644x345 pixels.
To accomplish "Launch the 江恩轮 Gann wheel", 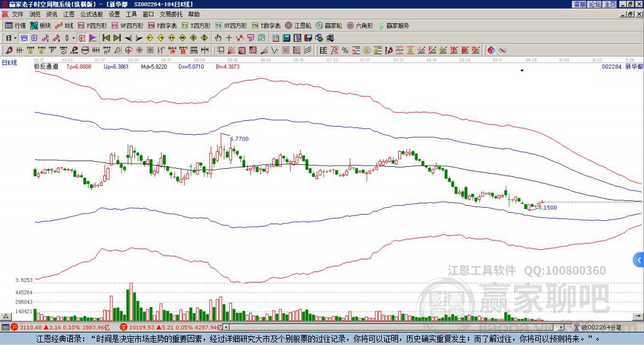I will coord(298,25).
